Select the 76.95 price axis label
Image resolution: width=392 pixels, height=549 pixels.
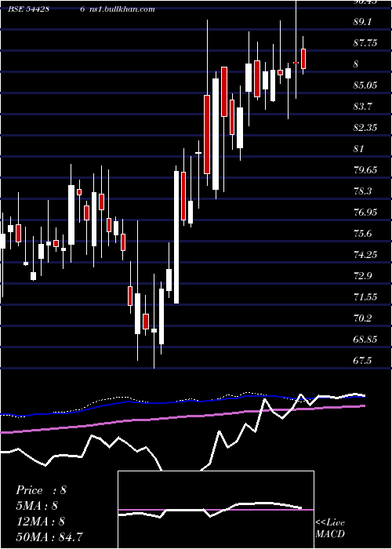365,213
